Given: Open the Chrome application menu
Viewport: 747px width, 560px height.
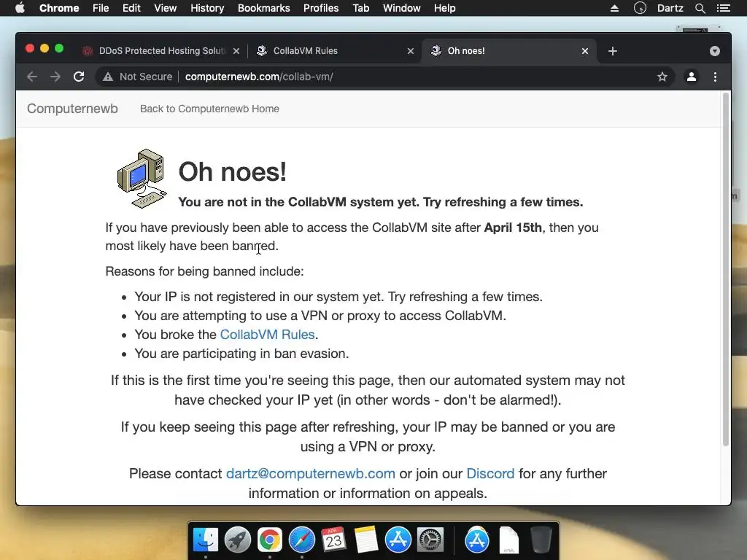Looking at the screenshot, I should 59,8.
